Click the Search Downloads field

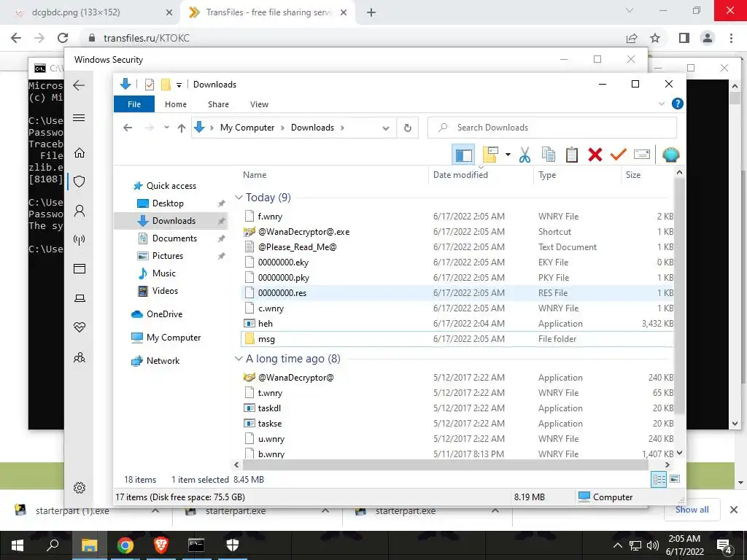pyautogui.click(x=552, y=128)
